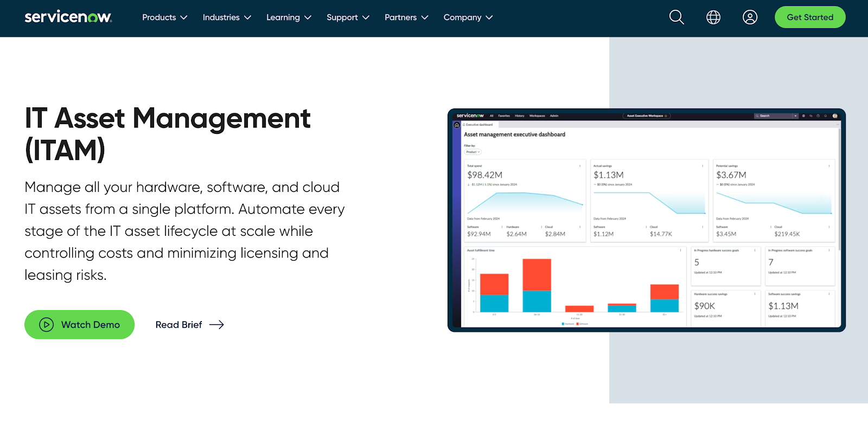Open the search magnifier icon

(x=676, y=17)
